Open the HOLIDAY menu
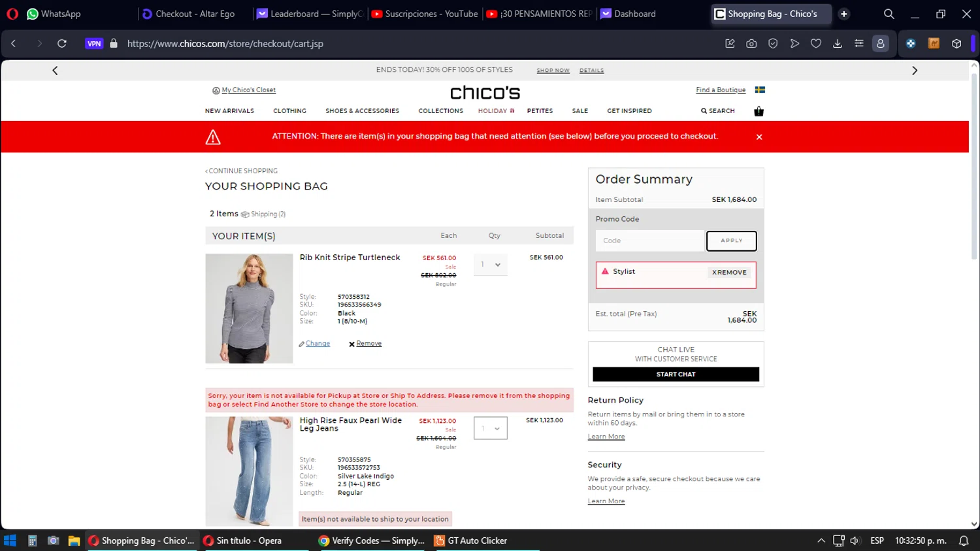 click(x=496, y=111)
